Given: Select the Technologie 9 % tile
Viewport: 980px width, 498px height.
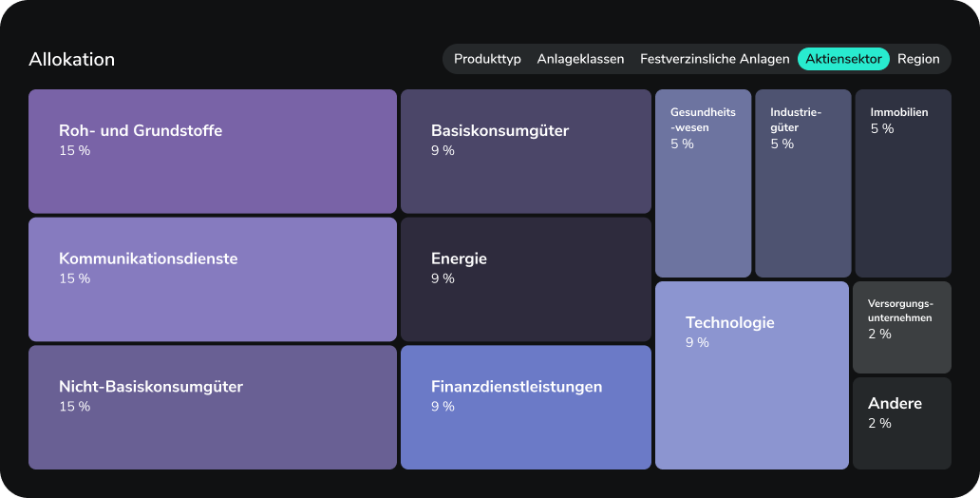Looking at the screenshot, I should tap(752, 375).
